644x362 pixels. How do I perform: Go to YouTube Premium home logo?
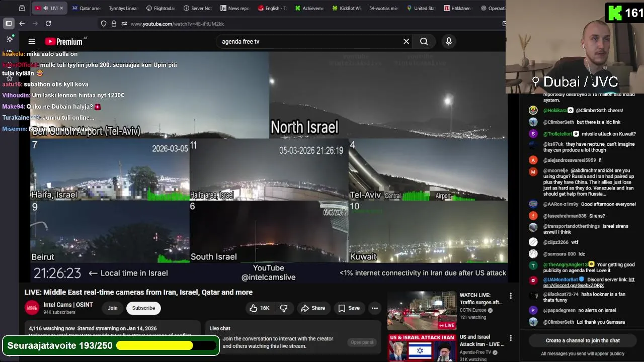pos(63,42)
